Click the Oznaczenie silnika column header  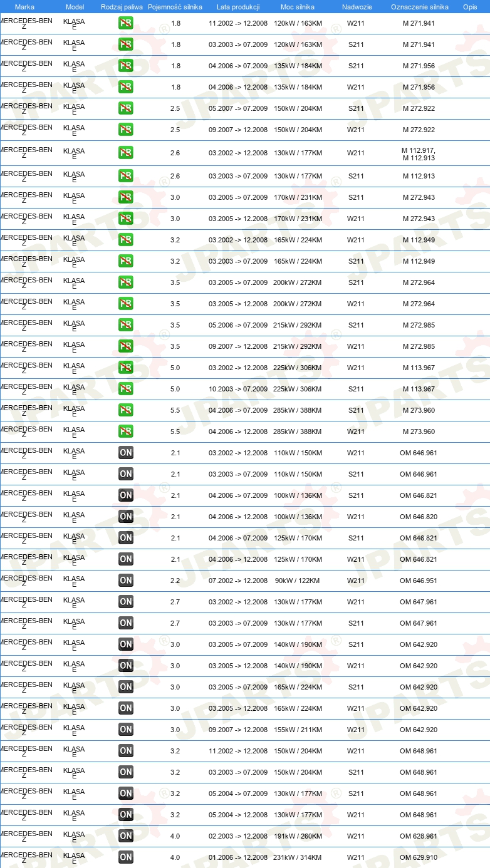(420, 7)
